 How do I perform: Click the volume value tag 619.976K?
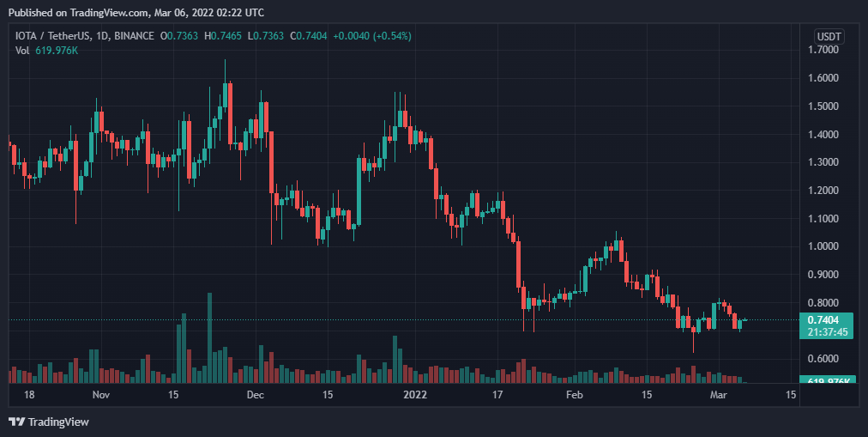pos(828,380)
